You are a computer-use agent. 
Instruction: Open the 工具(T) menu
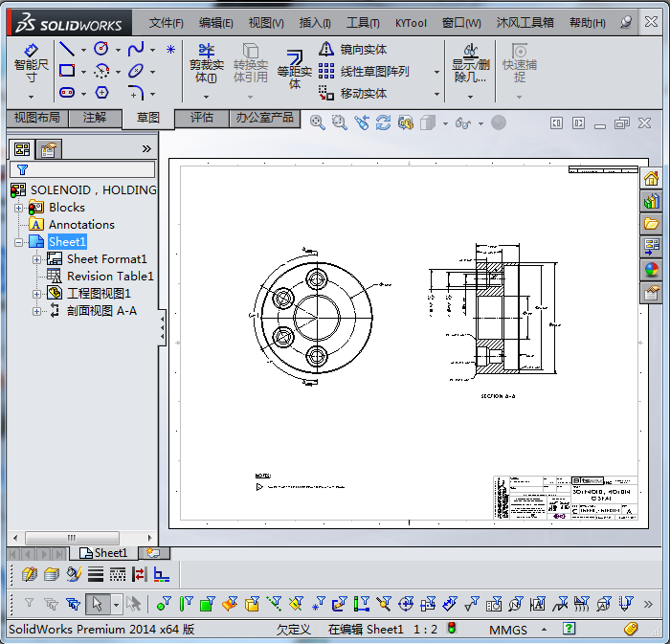[362, 22]
